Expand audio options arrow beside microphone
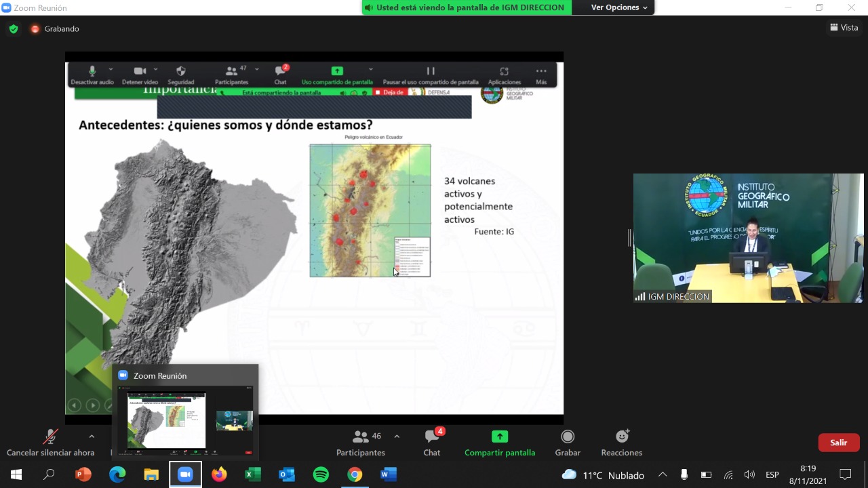The height and width of the screenshot is (488, 868). click(x=92, y=436)
